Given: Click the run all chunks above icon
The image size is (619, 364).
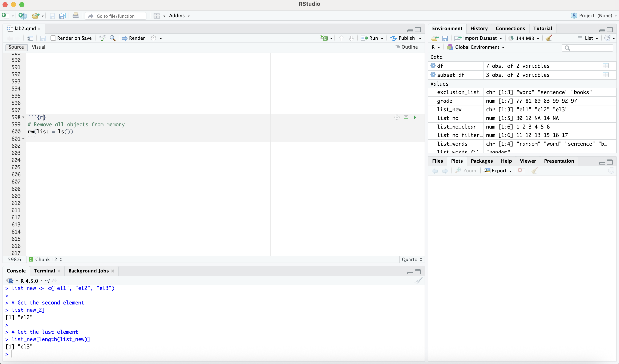Looking at the screenshot, I should pyautogui.click(x=406, y=117).
